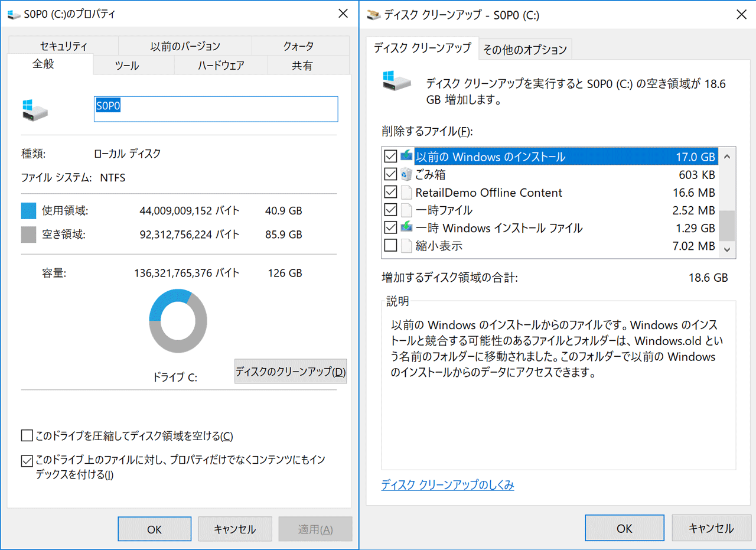Click the gray 空き領域 color swatch
The image size is (756, 550).
point(28,235)
